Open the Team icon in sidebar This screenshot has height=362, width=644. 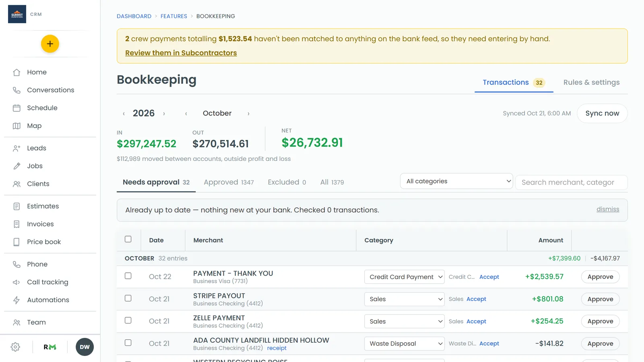coord(17,322)
